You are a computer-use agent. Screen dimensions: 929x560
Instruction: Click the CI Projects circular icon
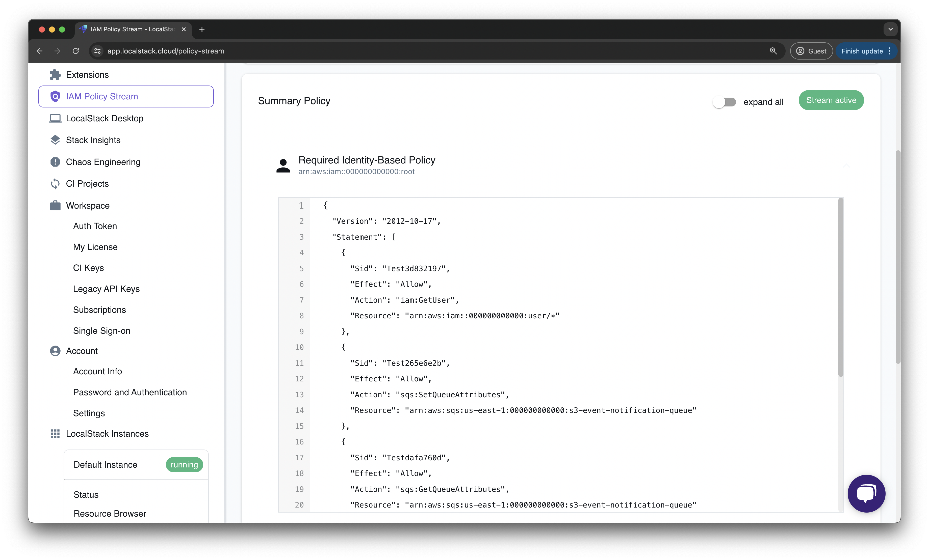pyautogui.click(x=55, y=183)
